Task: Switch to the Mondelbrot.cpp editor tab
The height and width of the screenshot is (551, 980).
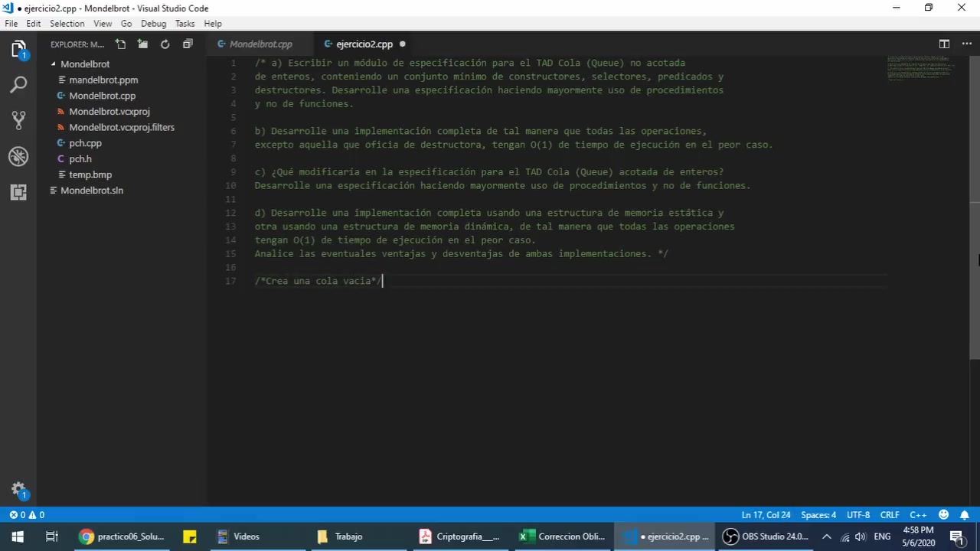Action: [x=260, y=44]
